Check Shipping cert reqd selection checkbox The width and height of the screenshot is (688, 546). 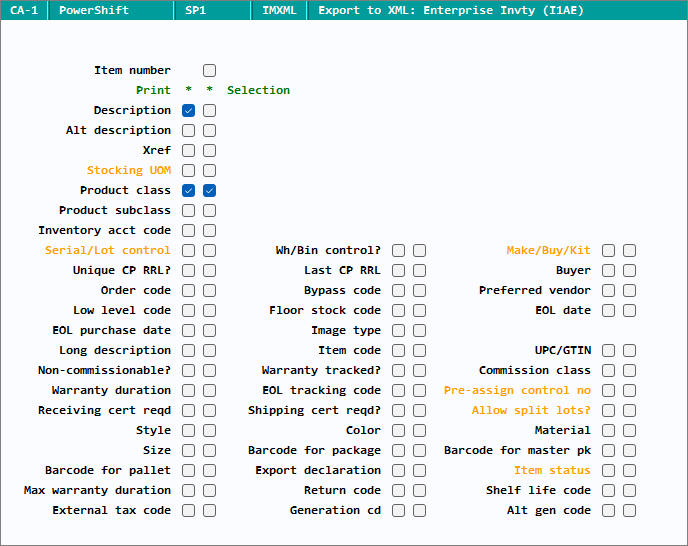coord(419,410)
